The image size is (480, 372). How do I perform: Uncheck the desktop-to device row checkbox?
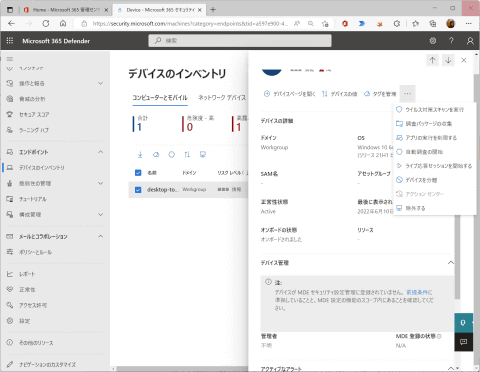tap(138, 190)
